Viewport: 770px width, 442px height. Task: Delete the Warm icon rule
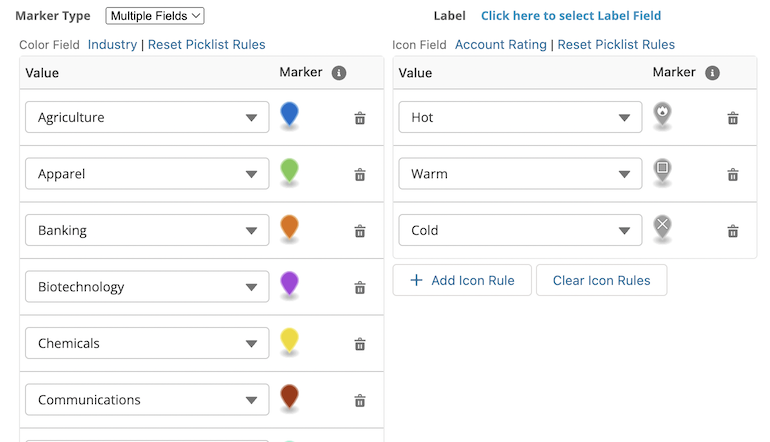[733, 175]
